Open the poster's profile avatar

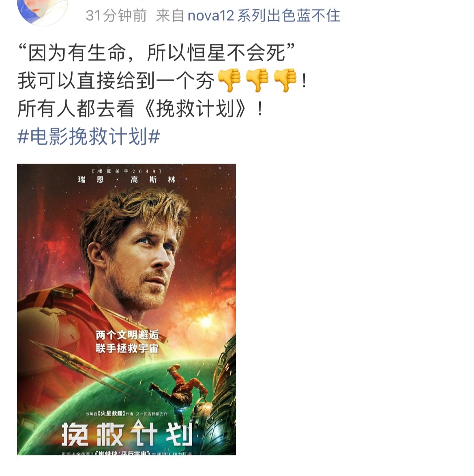coord(43,11)
